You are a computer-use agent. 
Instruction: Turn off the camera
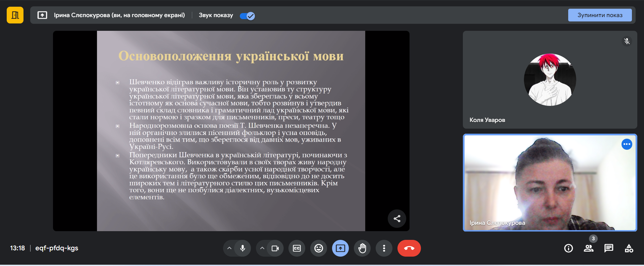click(275, 248)
